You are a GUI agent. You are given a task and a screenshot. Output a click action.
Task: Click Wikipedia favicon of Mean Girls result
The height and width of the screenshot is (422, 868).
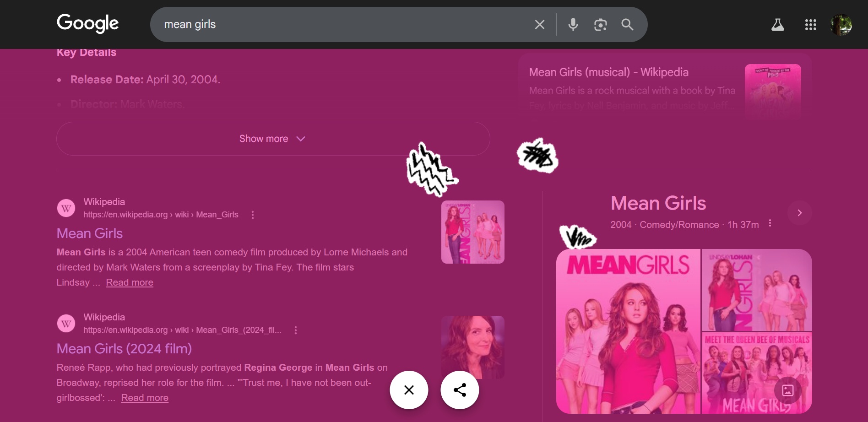point(66,208)
